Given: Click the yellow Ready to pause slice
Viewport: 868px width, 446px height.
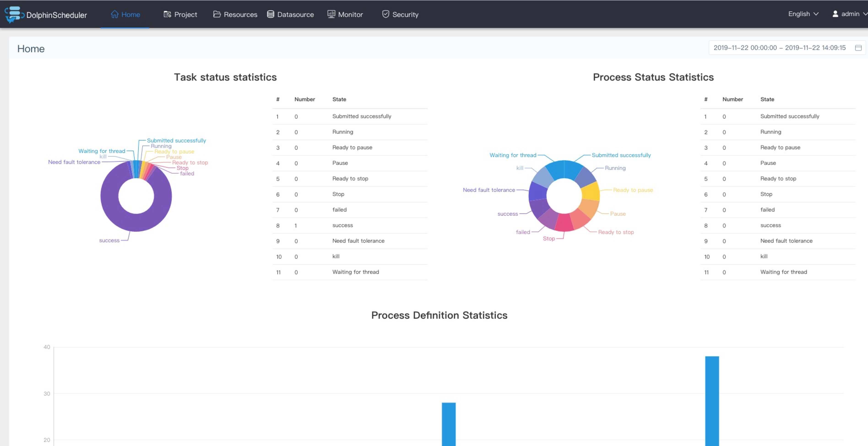Looking at the screenshot, I should (x=591, y=191).
